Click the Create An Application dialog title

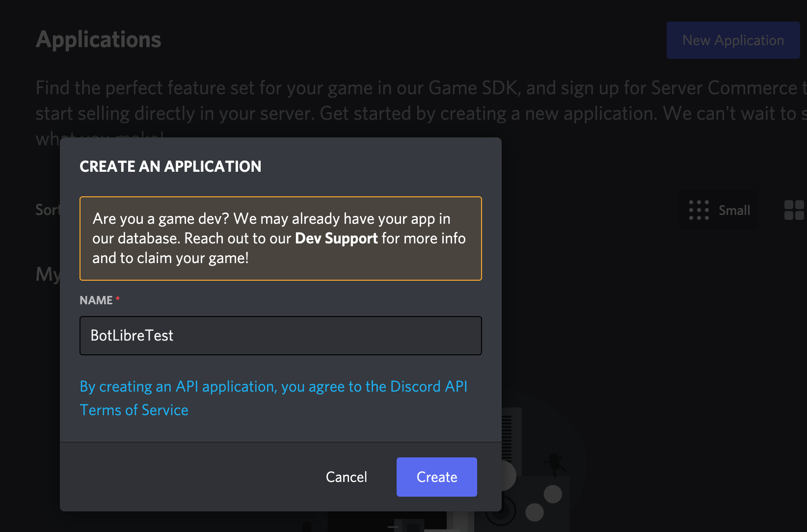(x=170, y=167)
